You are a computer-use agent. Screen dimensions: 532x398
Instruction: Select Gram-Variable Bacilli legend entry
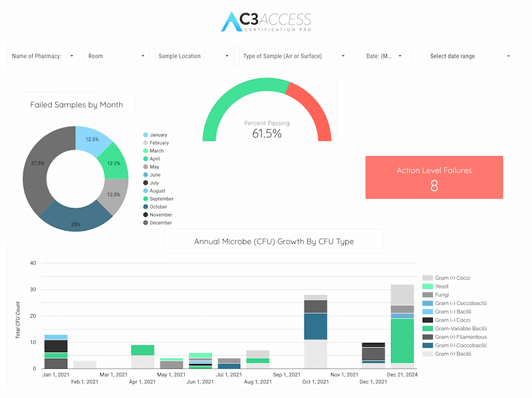[455, 328]
